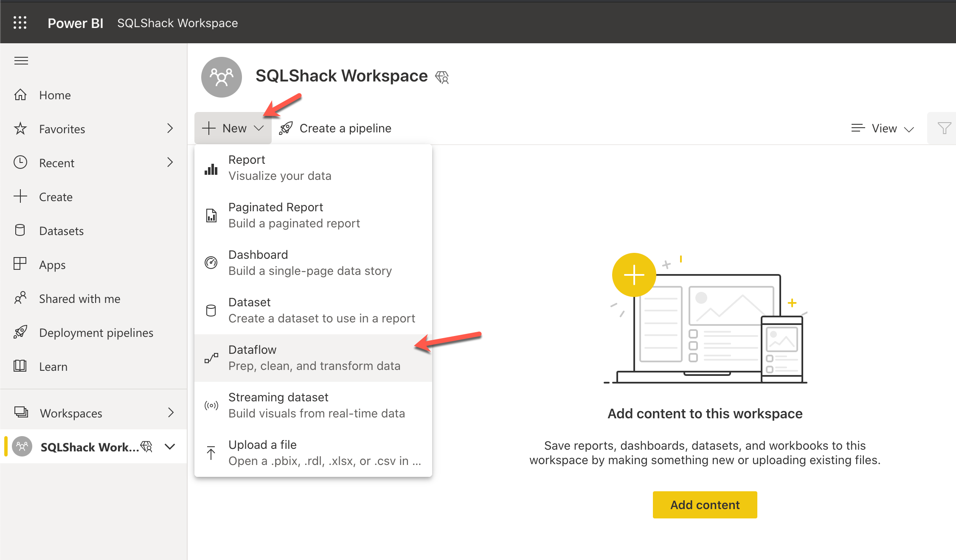Open the View dropdown
Screen dimensions: 956x560
coord(883,128)
